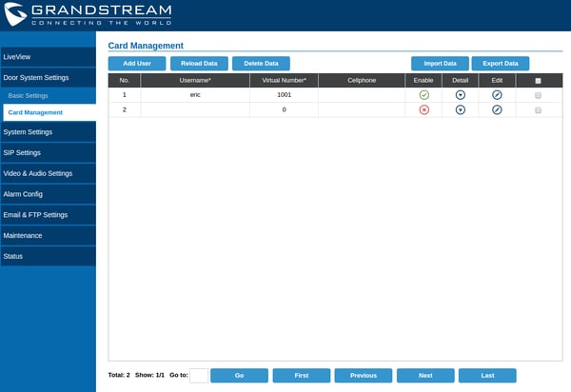
Task: Open Email & FTP Settings
Action: [49, 215]
